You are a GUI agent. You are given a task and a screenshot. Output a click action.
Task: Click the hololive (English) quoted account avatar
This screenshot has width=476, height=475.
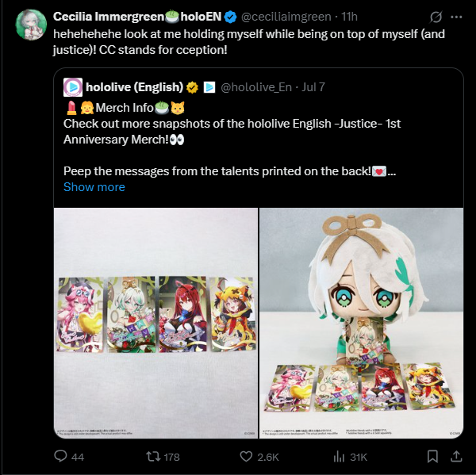click(x=72, y=86)
